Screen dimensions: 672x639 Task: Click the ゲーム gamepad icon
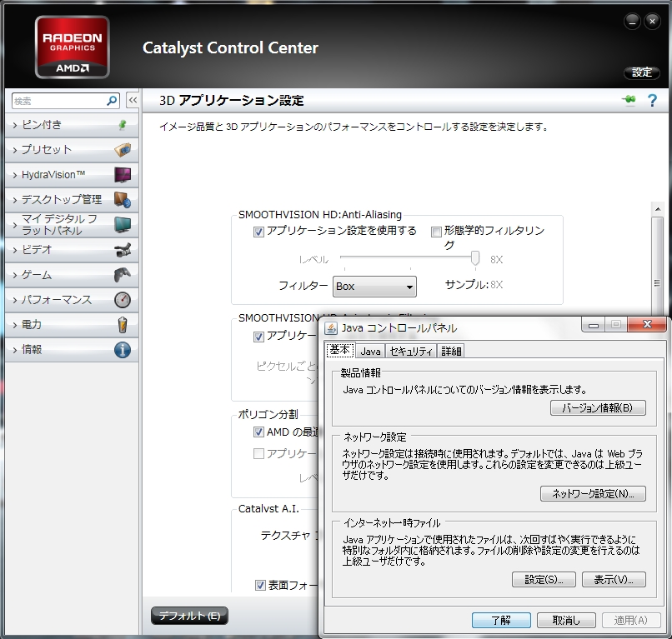[x=123, y=275]
